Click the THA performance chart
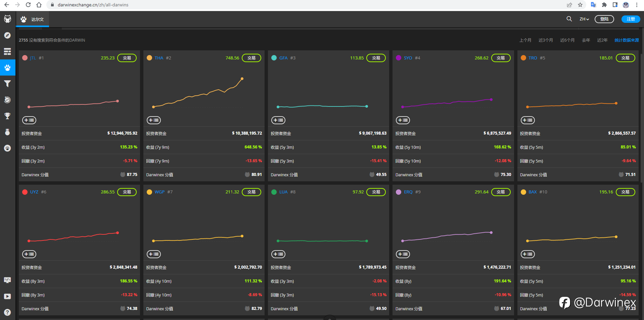The width and height of the screenshot is (644, 320). pos(197,93)
